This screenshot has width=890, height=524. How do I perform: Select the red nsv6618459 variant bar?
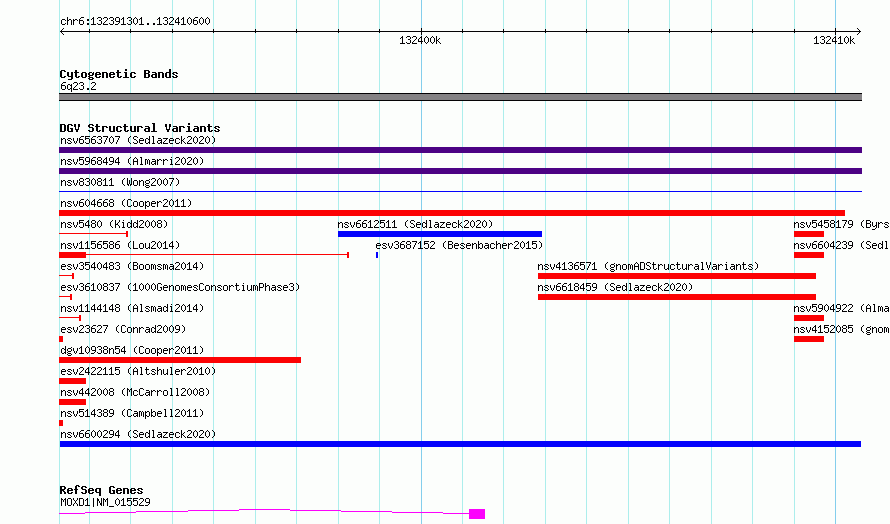click(677, 297)
